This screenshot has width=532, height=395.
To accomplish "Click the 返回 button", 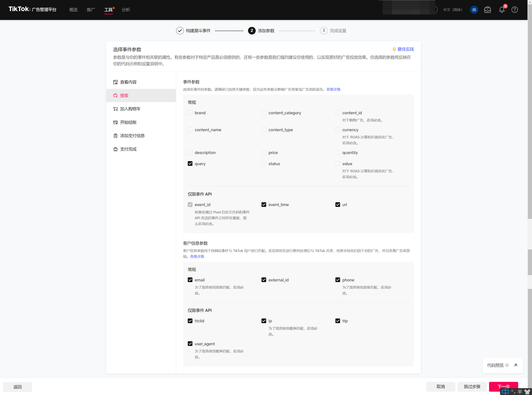I will pyautogui.click(x=17, y=387).
